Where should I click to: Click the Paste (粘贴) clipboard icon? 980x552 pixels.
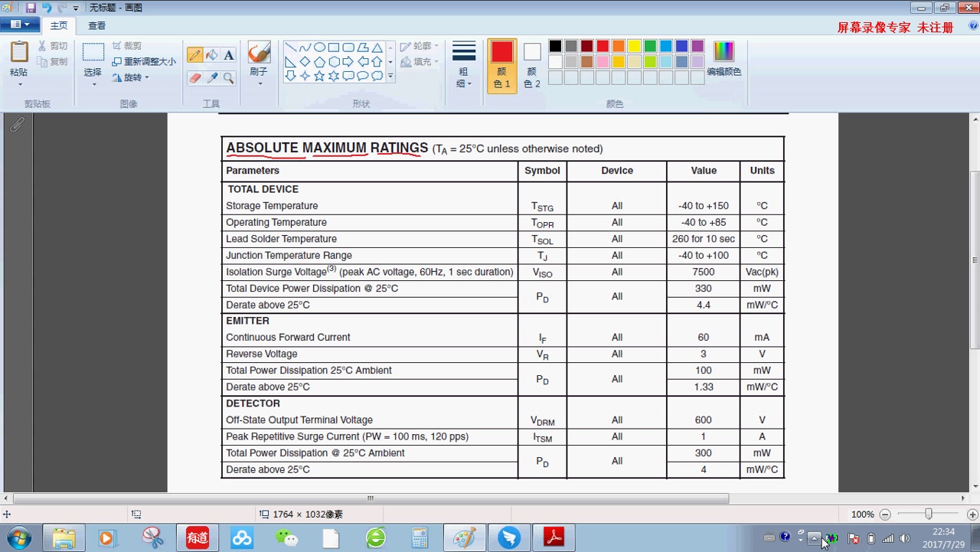click(19, 52)
